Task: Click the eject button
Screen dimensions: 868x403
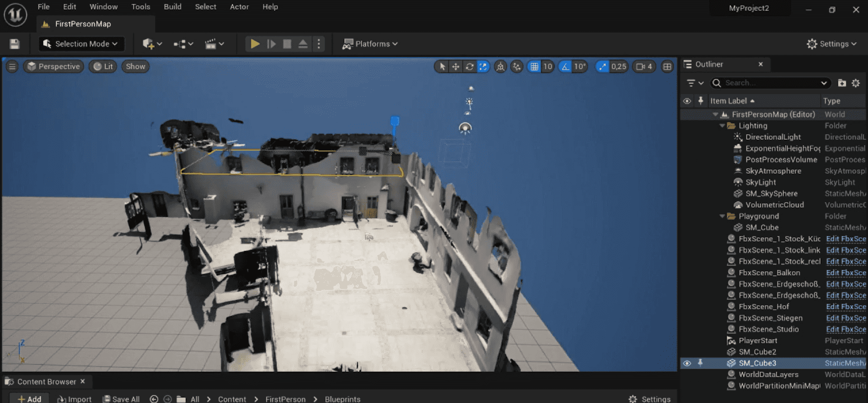Action: pos(303,44)
